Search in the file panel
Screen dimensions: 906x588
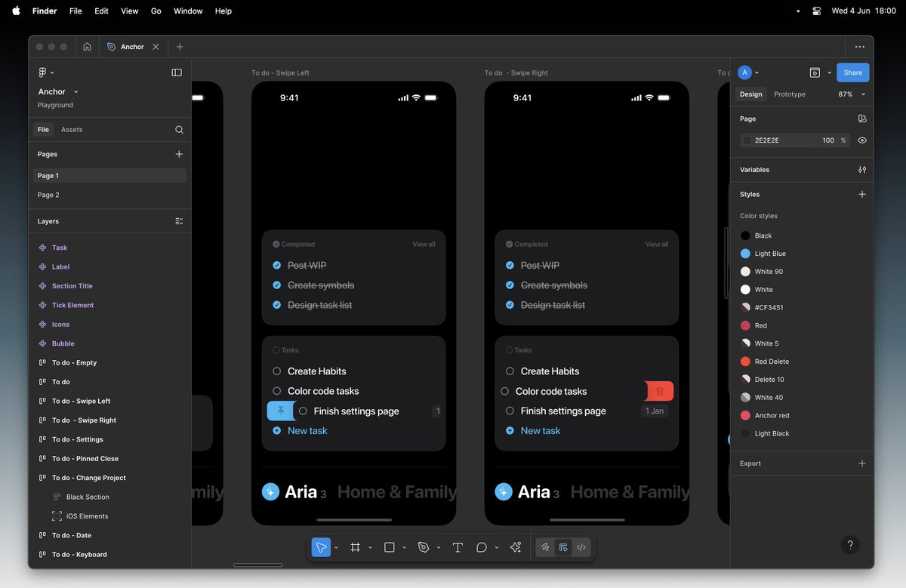point(179,130)
